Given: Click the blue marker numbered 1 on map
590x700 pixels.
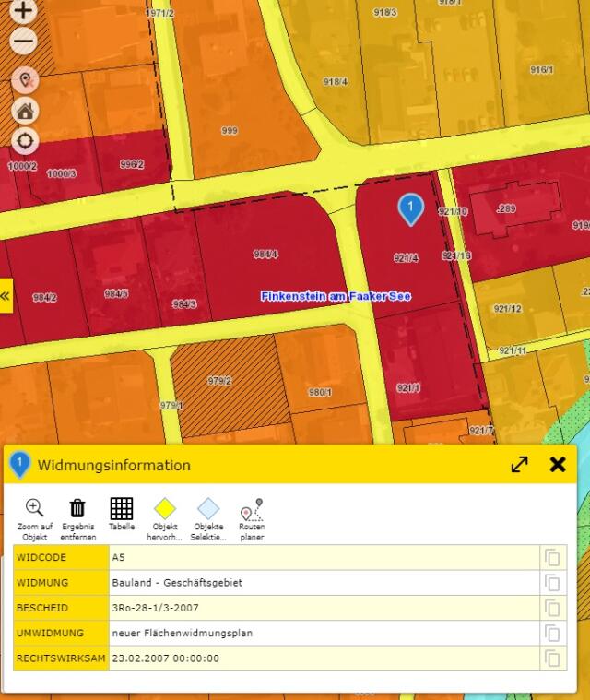Looking at the screenshot, I should click(x=410, y=208).
